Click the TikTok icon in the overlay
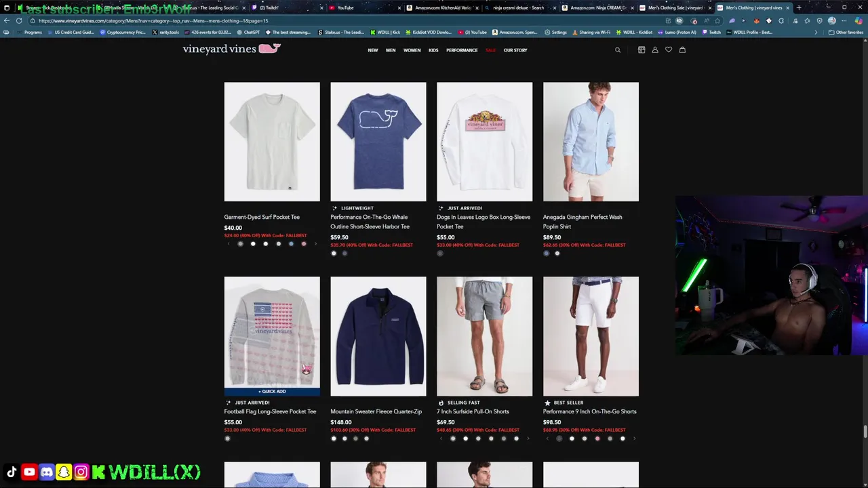 [x=12, y=472]
